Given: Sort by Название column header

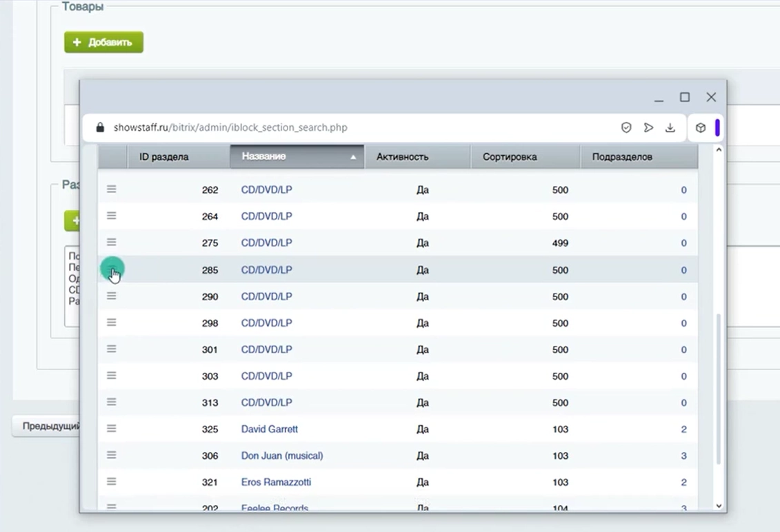Looking at the screenshot, I should click(x=297, y=156).
